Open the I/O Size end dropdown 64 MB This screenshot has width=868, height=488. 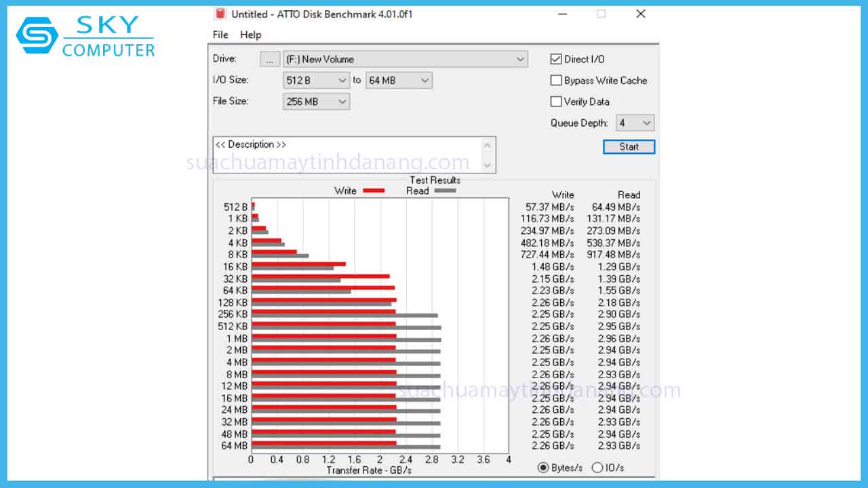tap(399, 80)
